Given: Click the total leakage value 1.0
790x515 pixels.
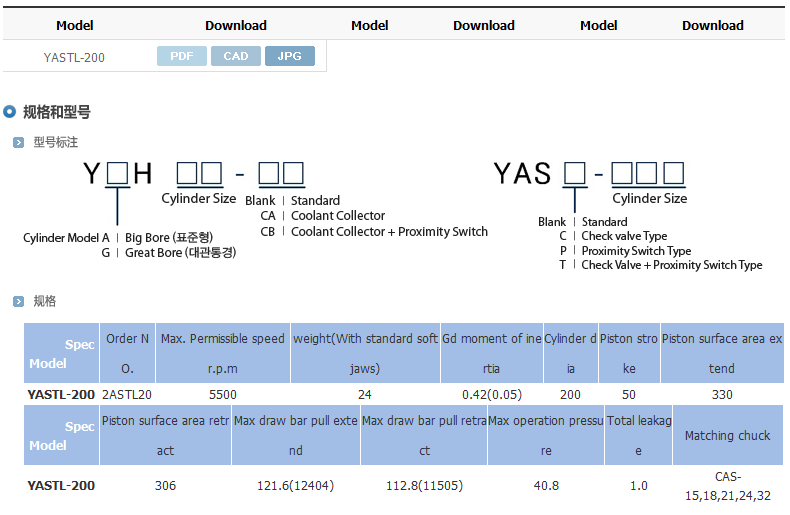Looking at the screenshot, I should coord(638,486).
